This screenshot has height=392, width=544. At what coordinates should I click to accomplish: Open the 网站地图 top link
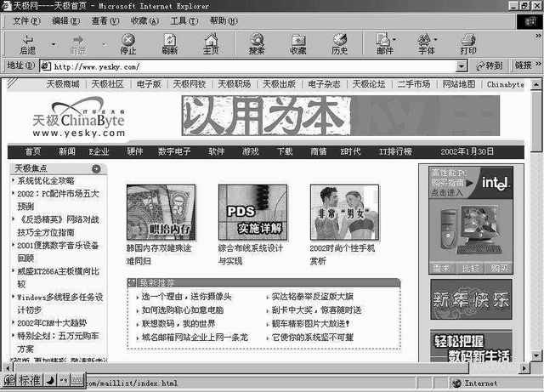point(459,84)
